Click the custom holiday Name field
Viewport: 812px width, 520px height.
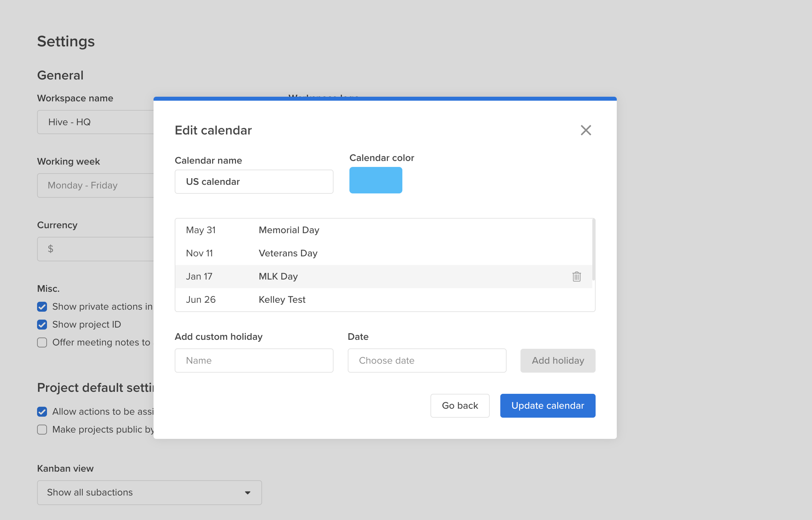(x=254, y=361)
